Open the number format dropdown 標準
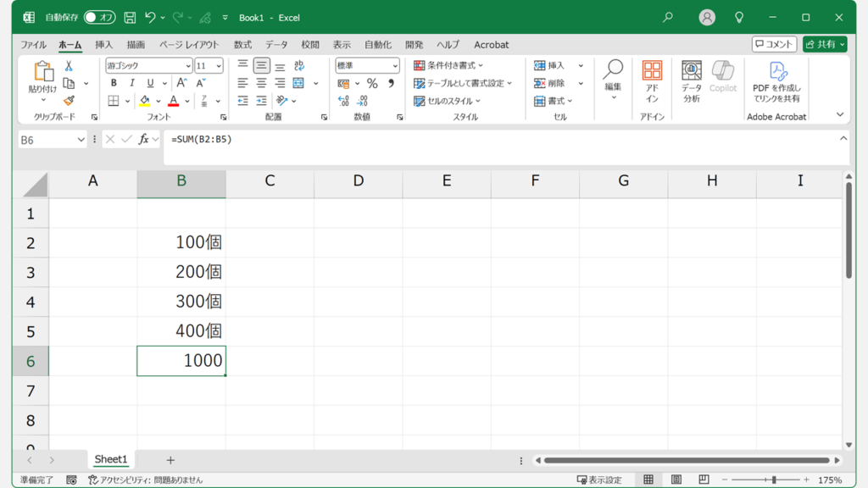The image size is (868, 488). 395,66
